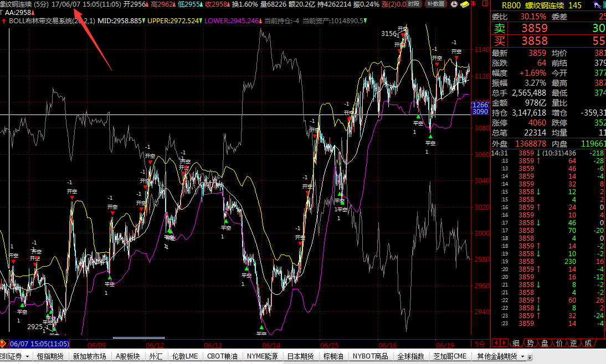The width and height of the screenshot is (606, 364).
Task: Open the 棕榈油 tab
Action: (x=333, y=356)
